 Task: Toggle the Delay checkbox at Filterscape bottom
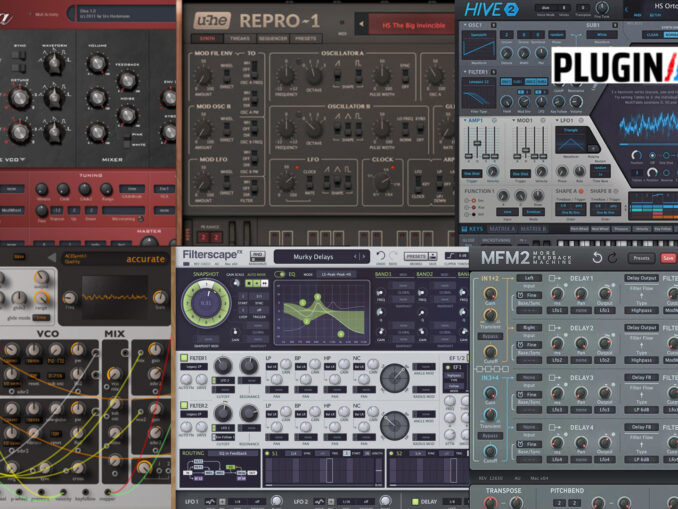(415, 502)
